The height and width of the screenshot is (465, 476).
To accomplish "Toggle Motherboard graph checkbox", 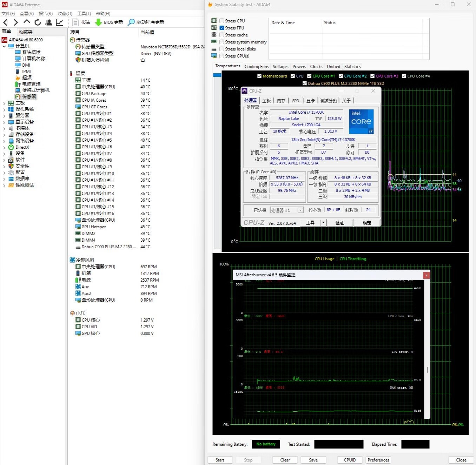I will coord(259,76).
